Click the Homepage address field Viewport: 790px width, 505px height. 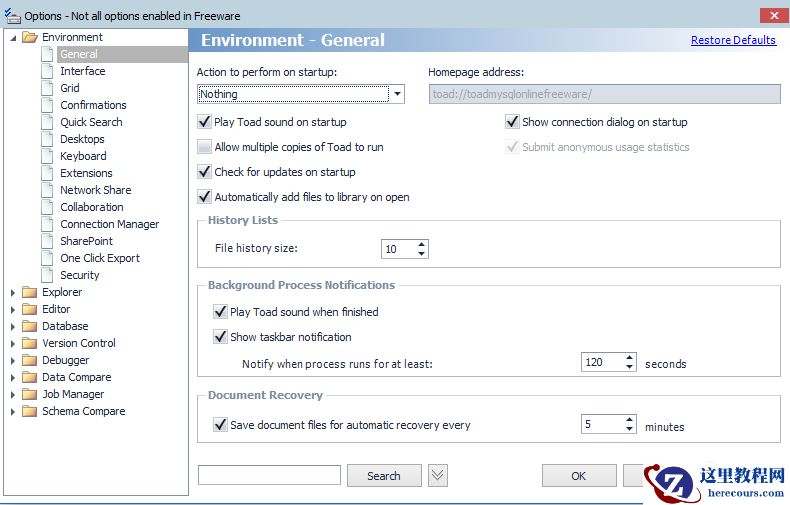(605, 94)
